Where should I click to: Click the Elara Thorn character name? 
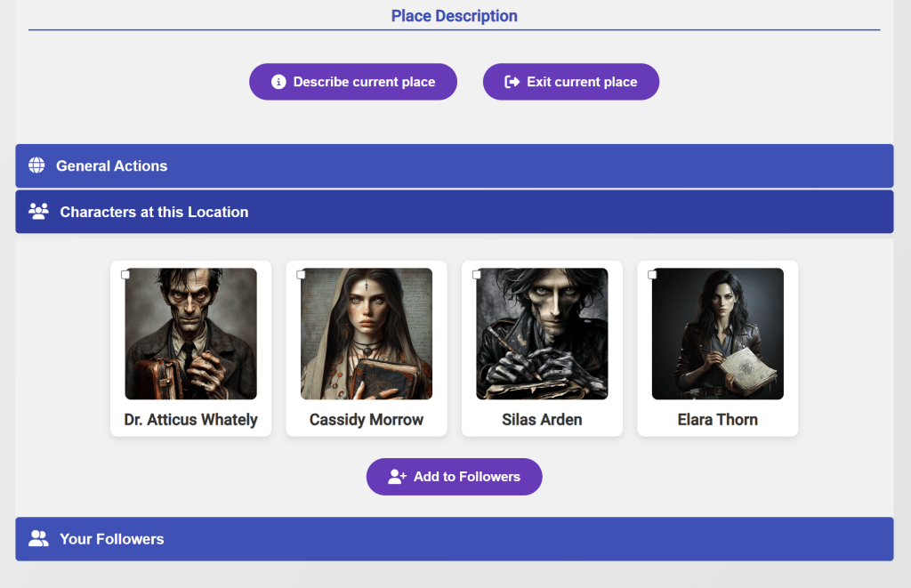(717, 420)
